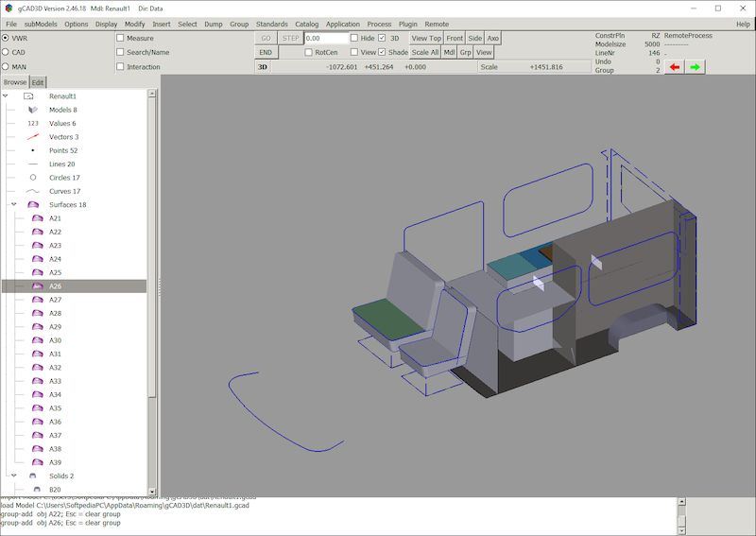Select the Circles 17 icon in browser

pyautogui.click(x=33, y=178)
